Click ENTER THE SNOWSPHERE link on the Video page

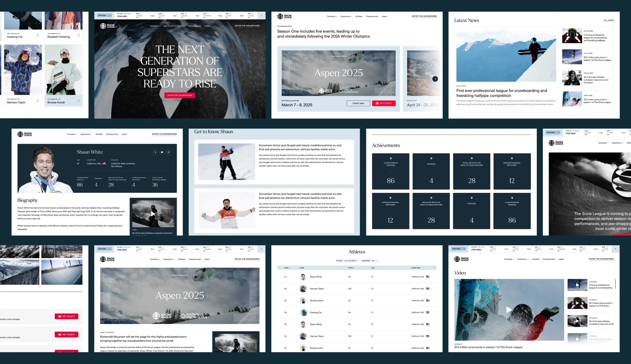click(x=601, y=259)
